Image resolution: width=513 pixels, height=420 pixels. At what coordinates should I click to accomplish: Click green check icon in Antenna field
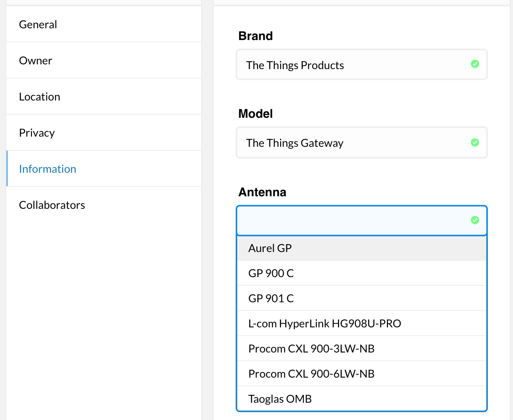coord(475,220)
